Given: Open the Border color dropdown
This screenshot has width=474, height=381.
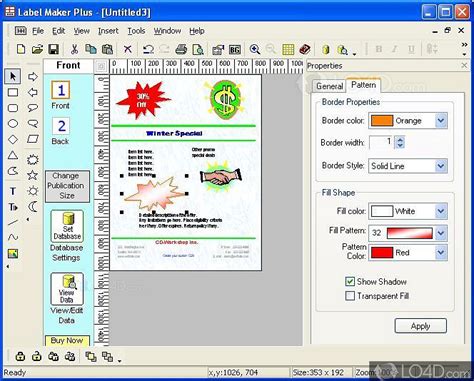Looking at the screenshot, I should click(441, 121).
